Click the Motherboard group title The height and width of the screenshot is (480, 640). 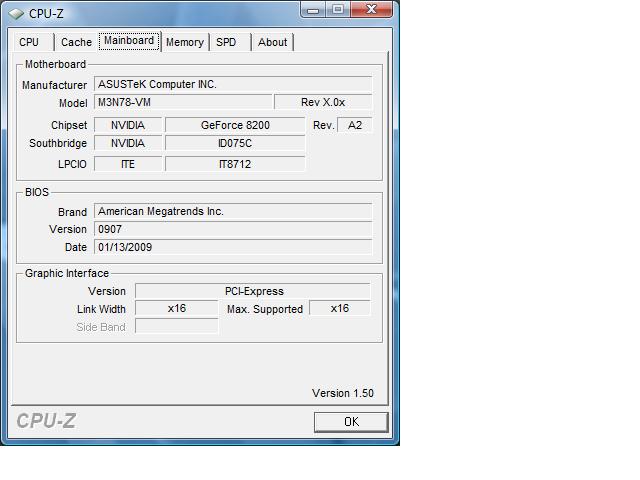(x=56, y=64)
